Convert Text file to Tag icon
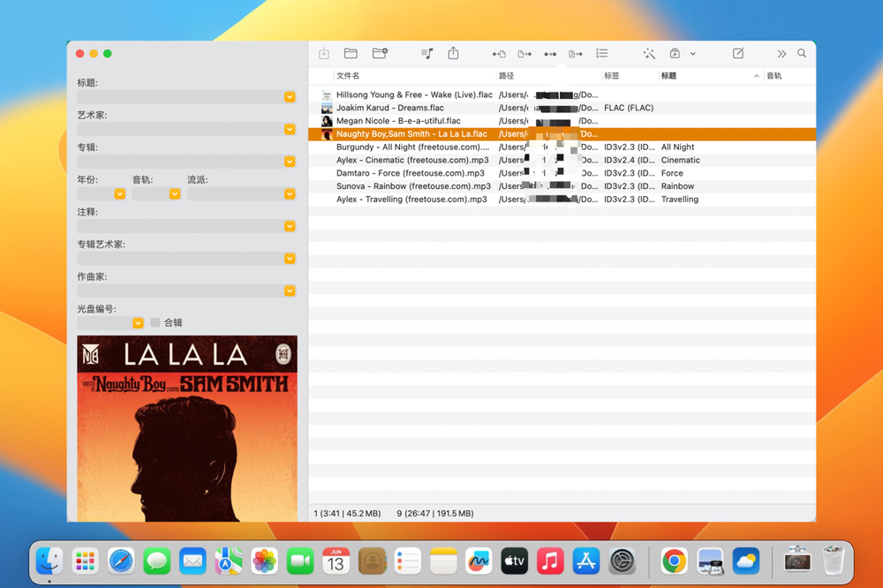This screenshot has width=883, height=588. click(576, 54)
